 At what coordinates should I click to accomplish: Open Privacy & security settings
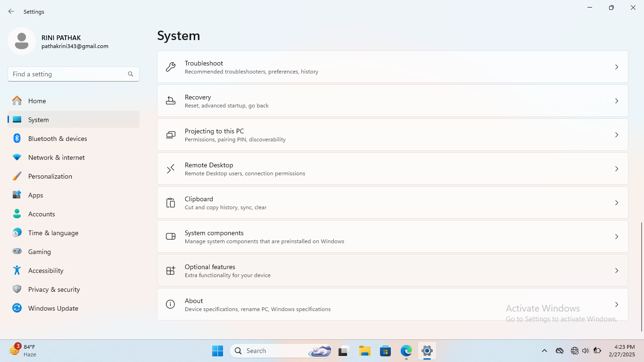tap(54, 289)
